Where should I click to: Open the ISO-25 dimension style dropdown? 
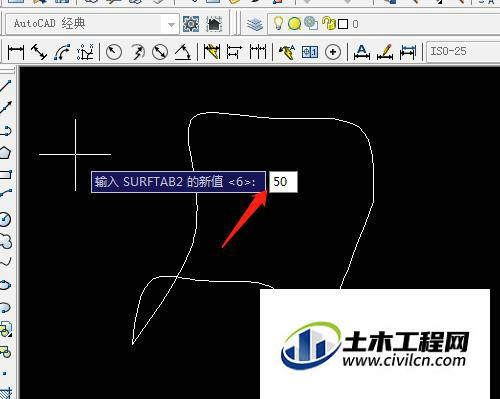463,52
